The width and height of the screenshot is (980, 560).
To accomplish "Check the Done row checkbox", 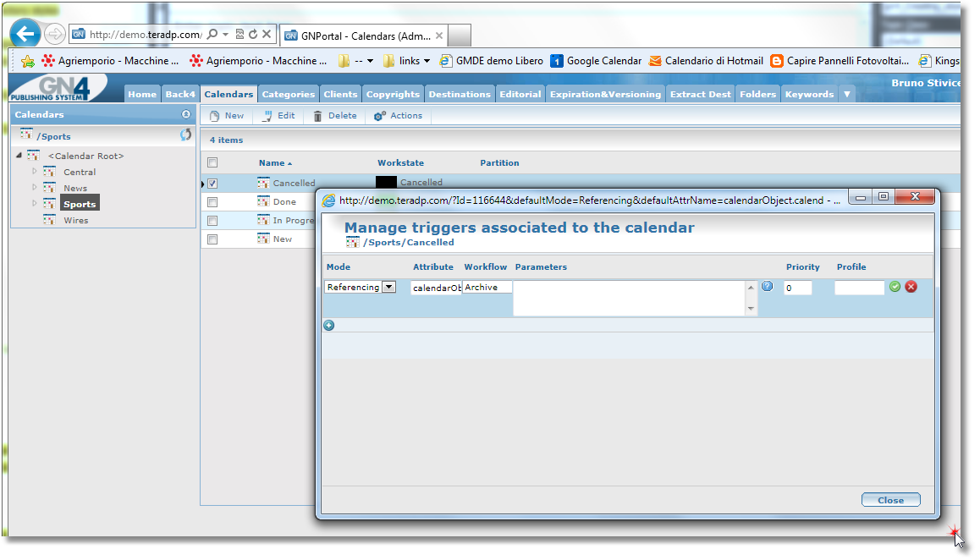I will (212, 202).
